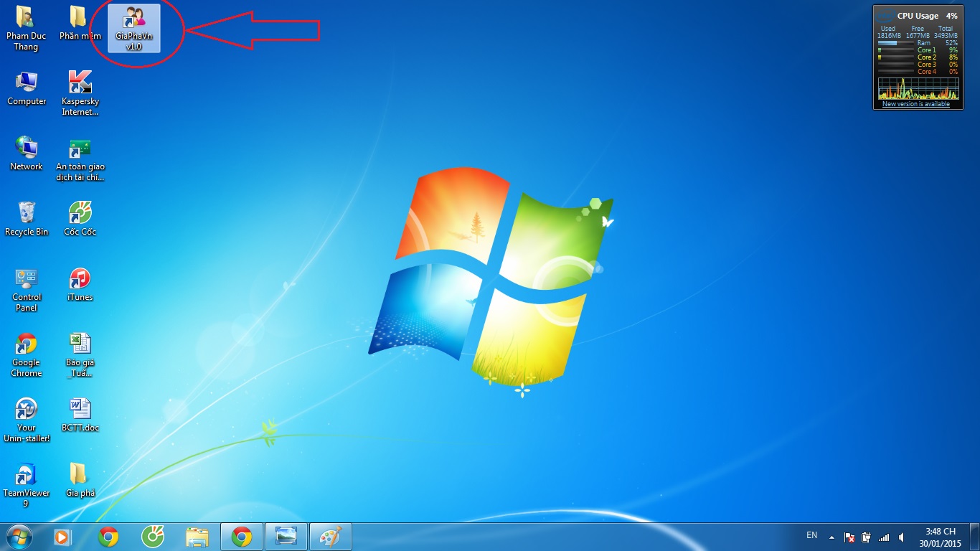Select the Báo giá Excel file icon
This screenshot has width=980, height=551.
(x=80, y=355)
